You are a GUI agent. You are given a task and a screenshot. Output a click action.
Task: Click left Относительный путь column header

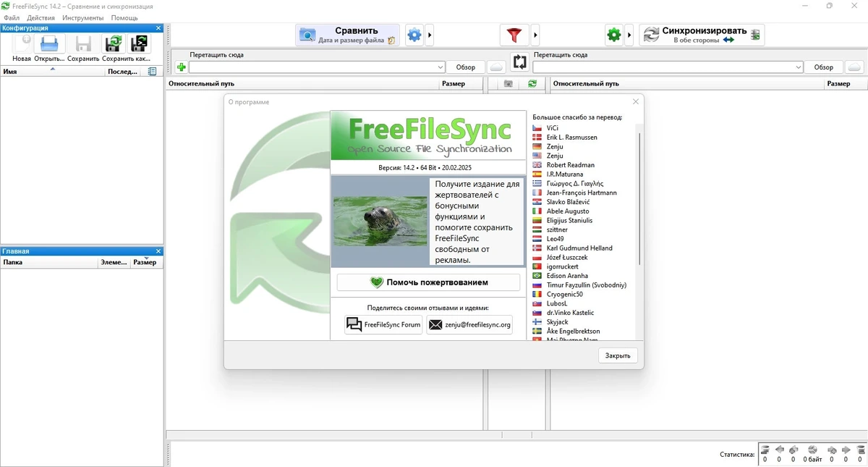[x=302, y=84]
